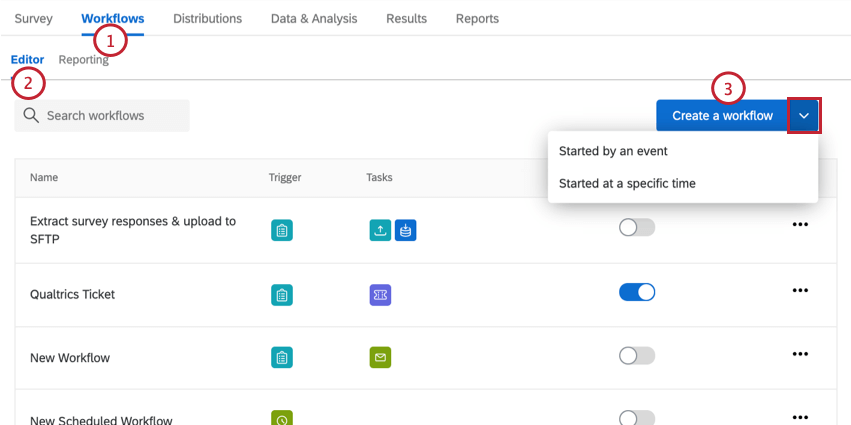Viewport: 851px width, 425px height.
Task: Open the Results tab
Action: 407,18
